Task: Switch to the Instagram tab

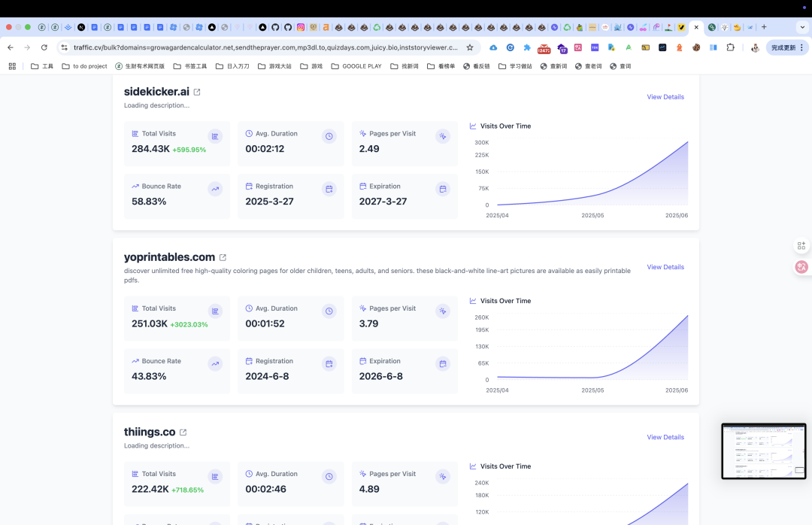Action: [300, 28]
